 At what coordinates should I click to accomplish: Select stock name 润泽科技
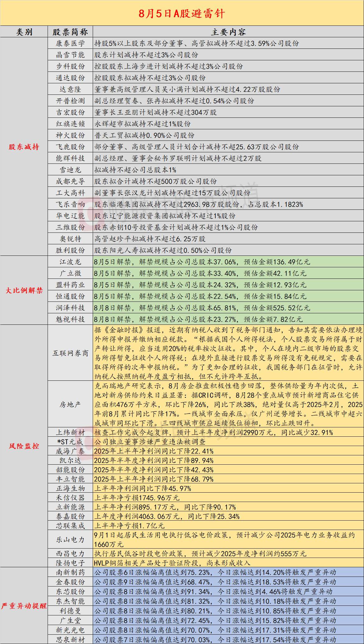[70, 308]
